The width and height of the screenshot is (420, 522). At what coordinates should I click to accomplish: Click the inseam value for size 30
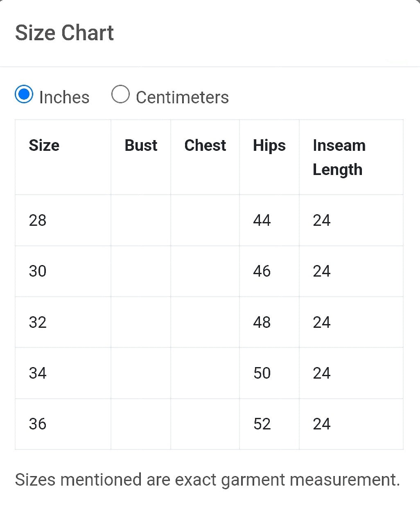pyautogui.click(x=322, y=271)
